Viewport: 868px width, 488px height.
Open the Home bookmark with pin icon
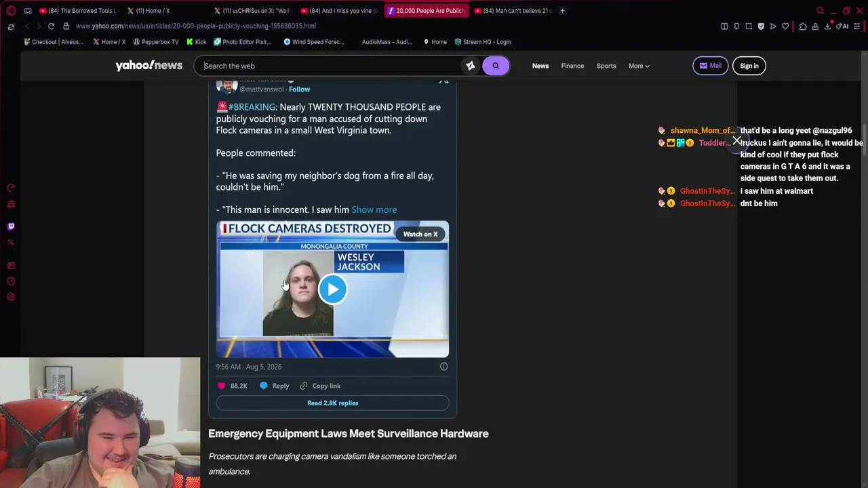pyautogui.click(x=435, y=42)
